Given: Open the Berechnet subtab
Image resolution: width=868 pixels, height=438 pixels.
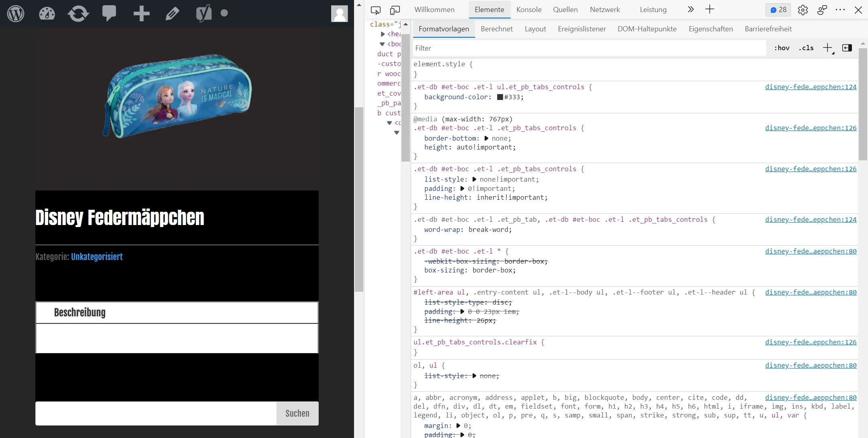Looking at the screenshot, I should pyautogui.click(x=497, y=29).
